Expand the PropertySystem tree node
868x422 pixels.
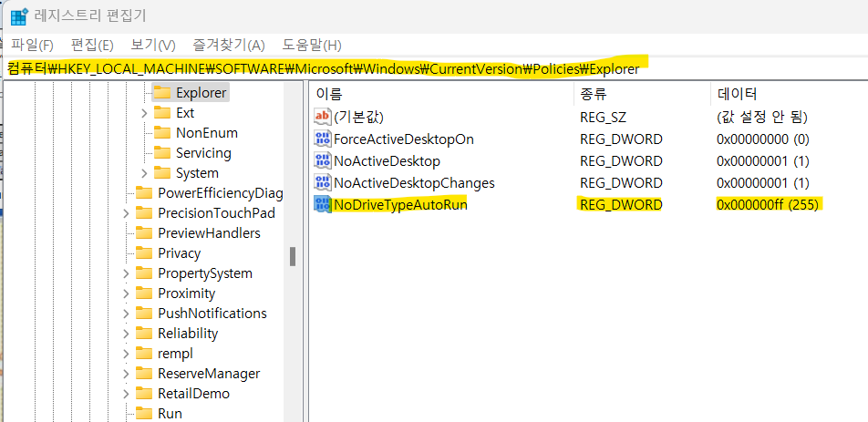pos(126,273)
